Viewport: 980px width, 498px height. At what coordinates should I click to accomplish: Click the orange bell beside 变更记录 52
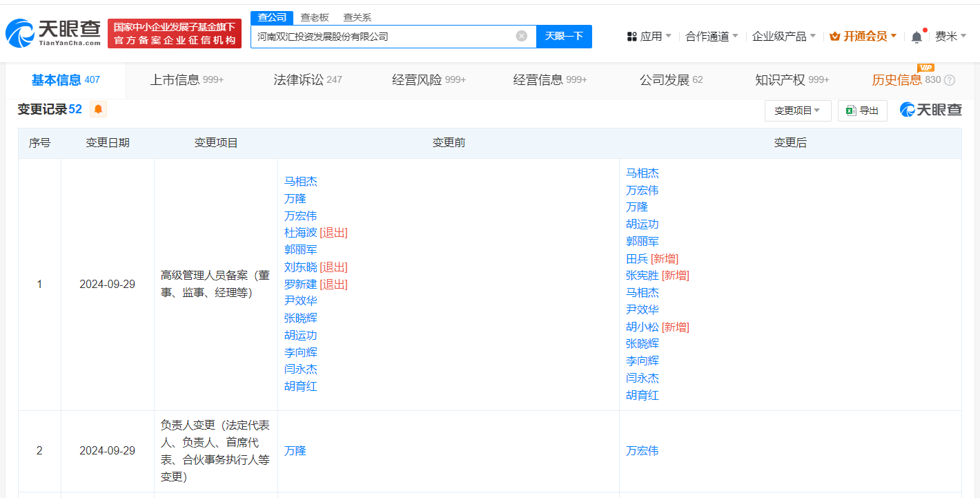pos(98,109)
